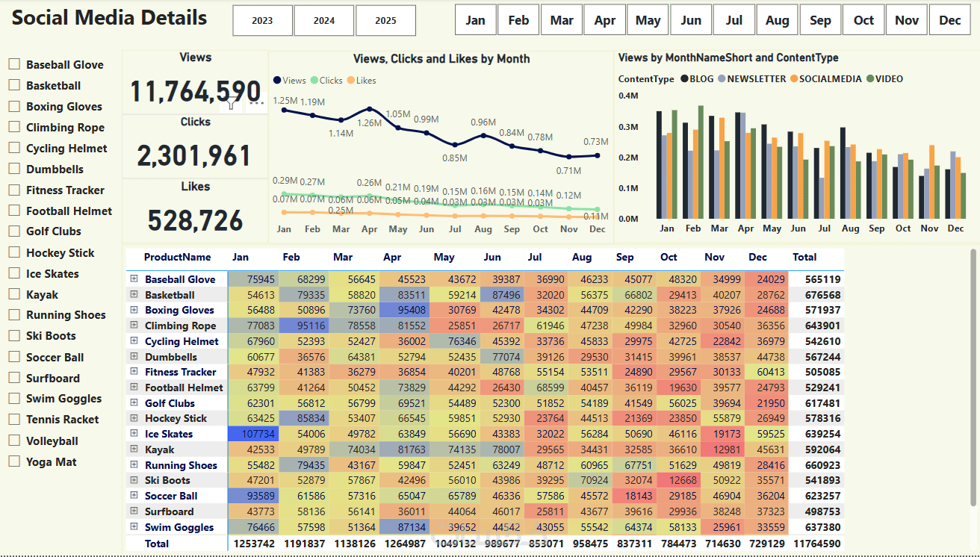Expand the Climbing Rope matrix row

point(134,325)
